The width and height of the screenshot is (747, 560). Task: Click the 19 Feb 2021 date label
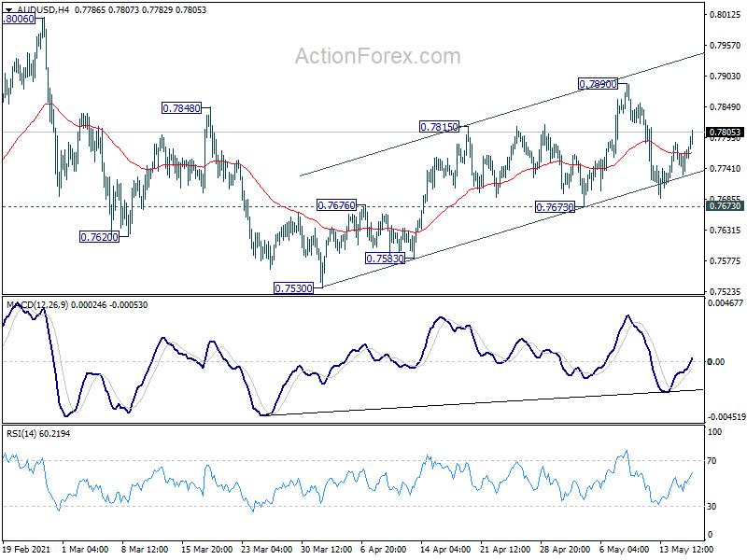coord(27,550)
